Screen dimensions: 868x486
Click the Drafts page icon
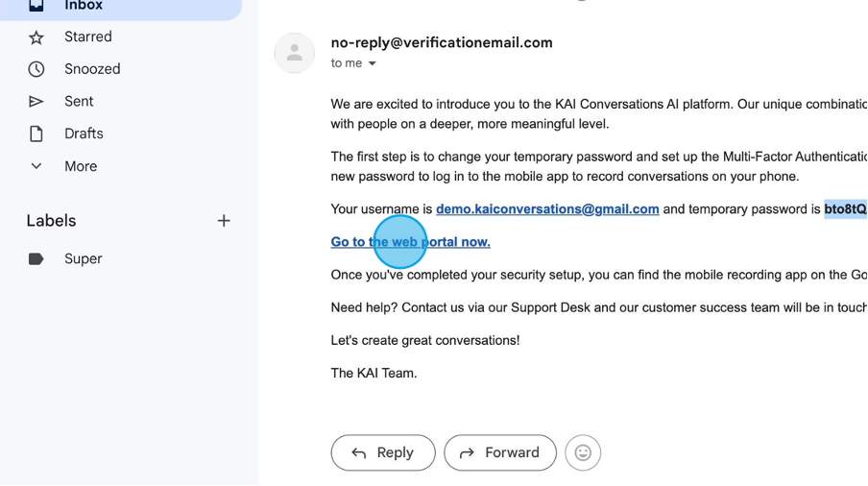point(36,134)
